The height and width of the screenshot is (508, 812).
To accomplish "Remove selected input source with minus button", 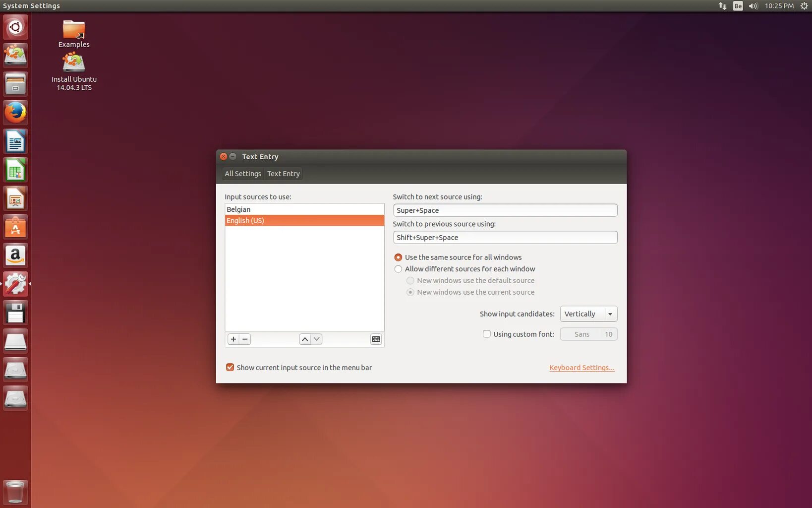I will (245, 339).
